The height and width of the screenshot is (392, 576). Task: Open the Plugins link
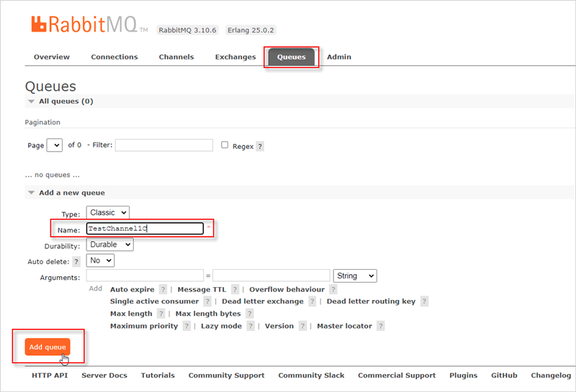[x=464, y=375]
